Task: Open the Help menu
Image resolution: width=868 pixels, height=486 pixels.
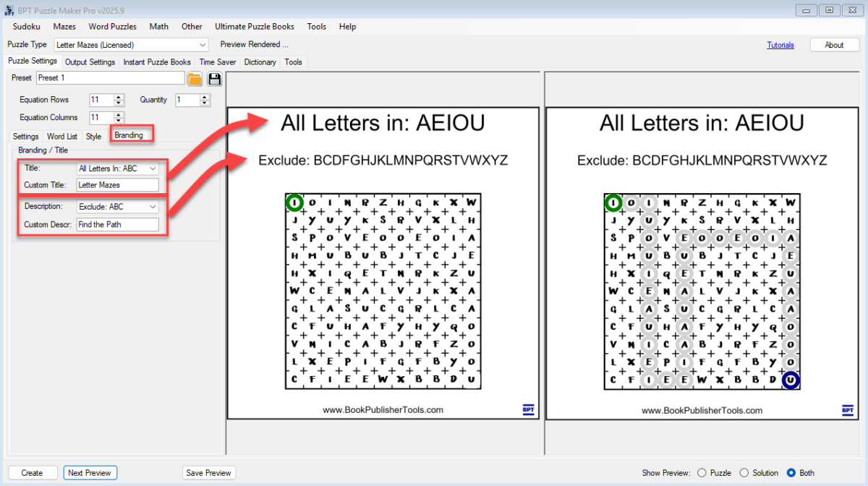Action: (347, 27)
